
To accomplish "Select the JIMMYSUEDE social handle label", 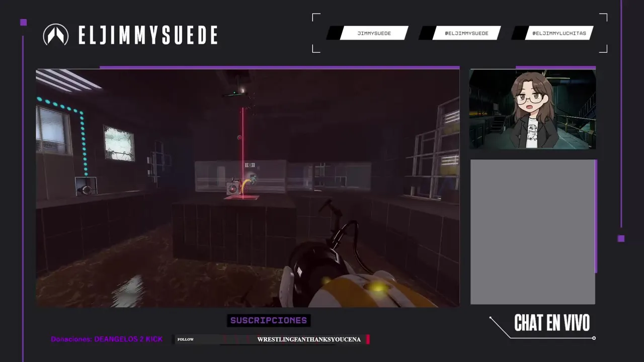I will pyautogui.click(x=374, y=33).
